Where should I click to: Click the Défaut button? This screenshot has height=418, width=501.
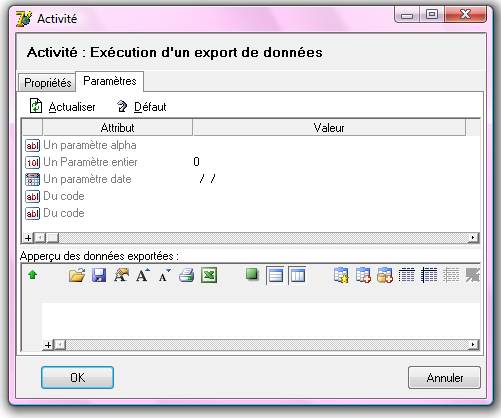[x=142, y=107]
